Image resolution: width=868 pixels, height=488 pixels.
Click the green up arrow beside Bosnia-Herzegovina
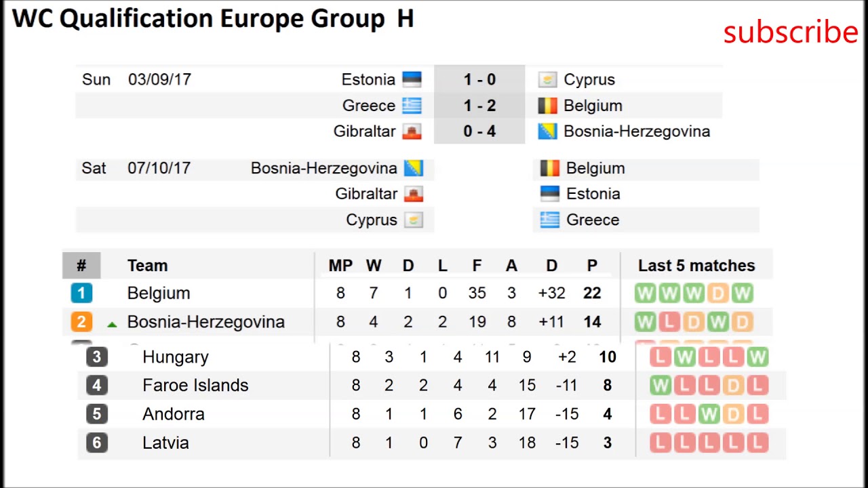click(112, 325)
